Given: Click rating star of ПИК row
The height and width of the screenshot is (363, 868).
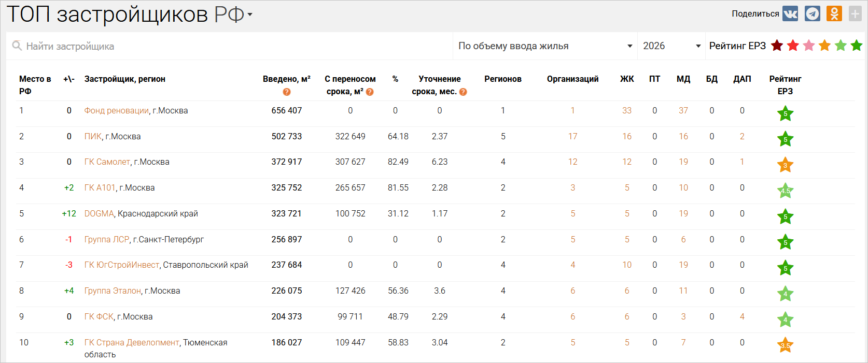Looking at the screenshot, I should pos(785,139).
